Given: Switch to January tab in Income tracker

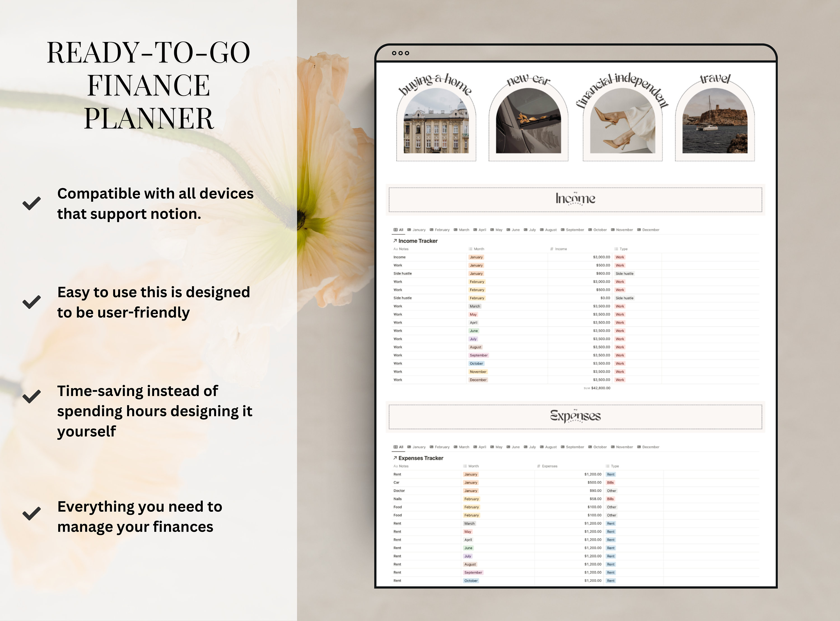Looking at the screenshot, I should pyautogui.click(x=416, y=230).
